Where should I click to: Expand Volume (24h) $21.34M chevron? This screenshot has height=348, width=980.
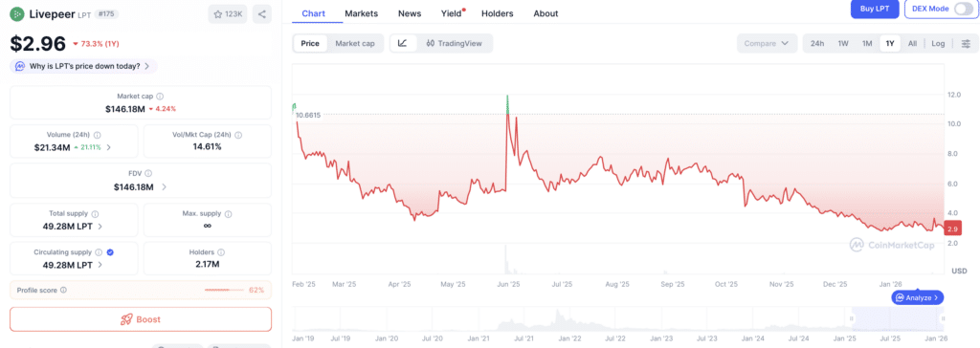[x=109, y=147]
